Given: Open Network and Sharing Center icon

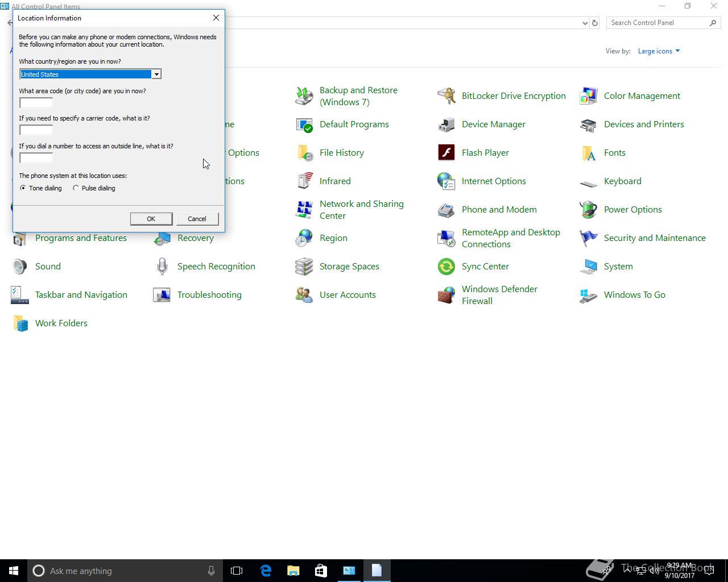Looking at the screenshot, I should point(304,210).
